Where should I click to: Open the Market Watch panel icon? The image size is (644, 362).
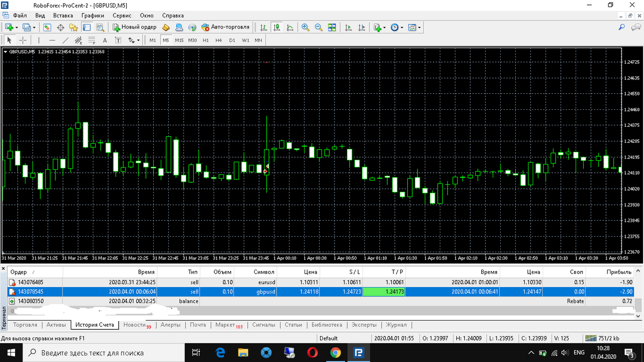coord(47,27)
